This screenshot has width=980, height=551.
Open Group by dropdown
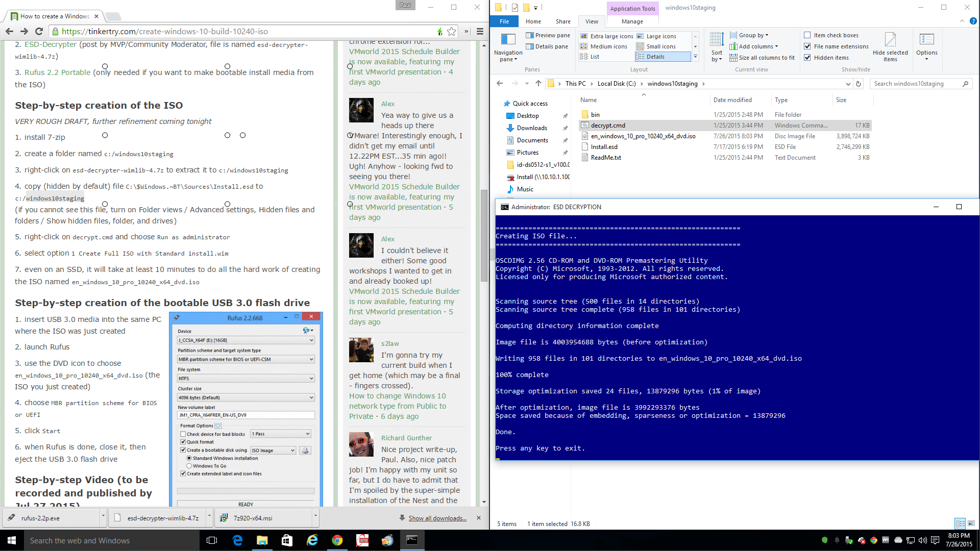[x=749, y=35]
